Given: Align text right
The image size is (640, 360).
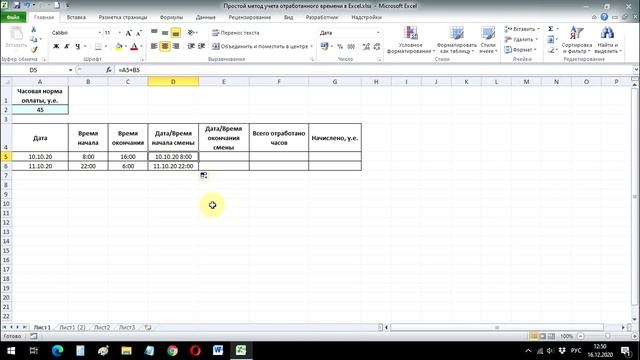Looking at the screenshot, I should point(176,46).
